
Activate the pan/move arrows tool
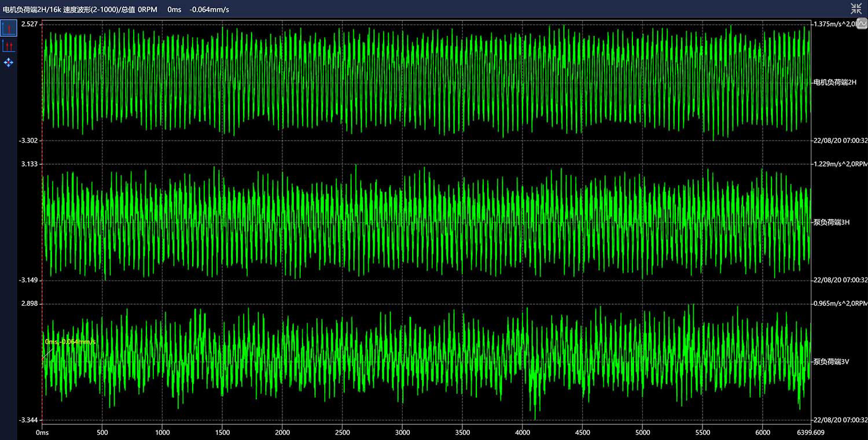pos(9,62)
